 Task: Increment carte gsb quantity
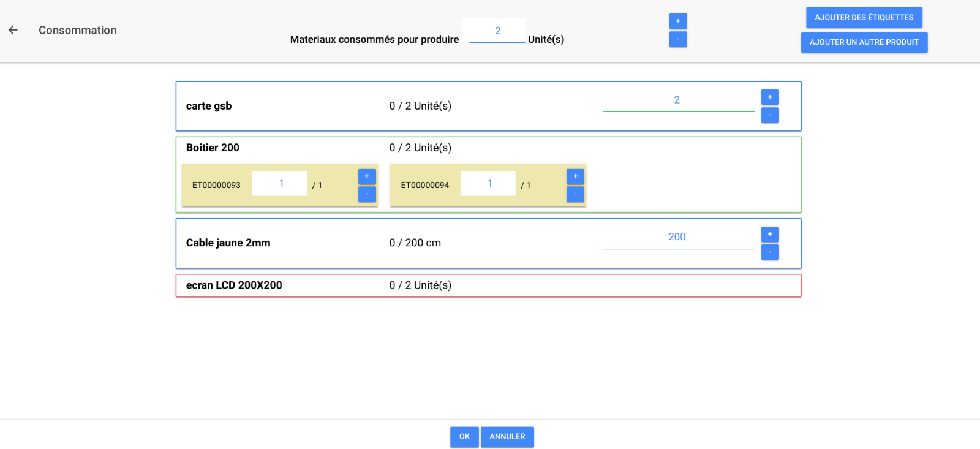[769, 97]
